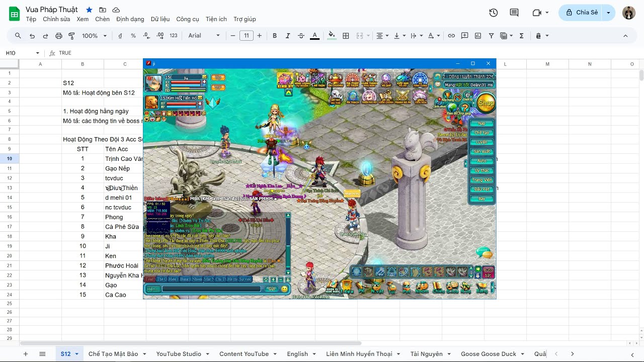Click the functions sigma icon
The width and height of the screenshot is (644, 362).
click(x=521, y=36)
